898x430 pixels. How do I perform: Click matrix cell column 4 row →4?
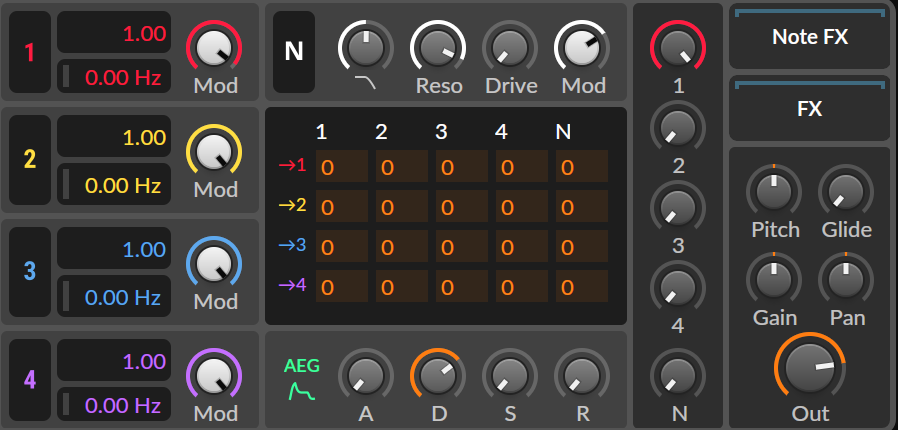click(x=522, y=286)
